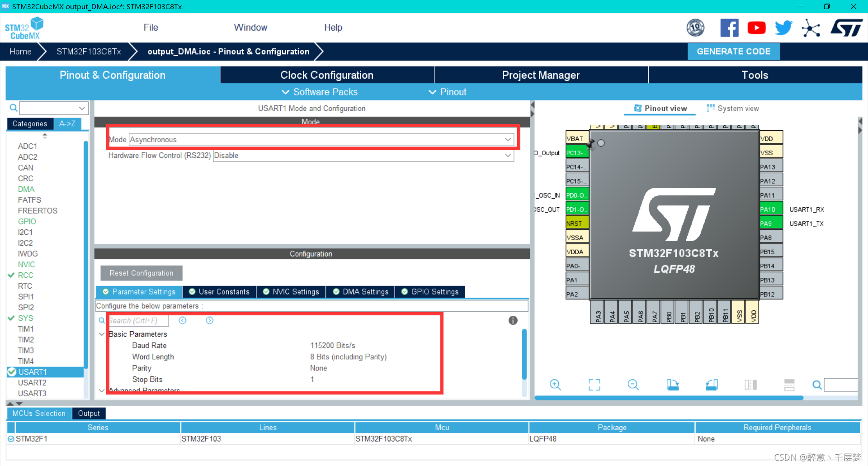Open Hardware Flow Control dropdown
Viewport: 868px width, 466px height.
point(363,155)
